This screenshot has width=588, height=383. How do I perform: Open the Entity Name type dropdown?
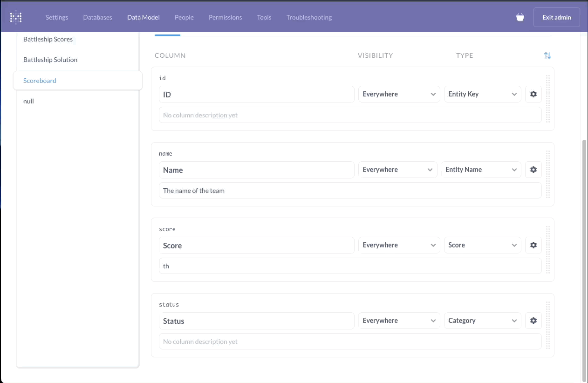(x=481, y=169)
